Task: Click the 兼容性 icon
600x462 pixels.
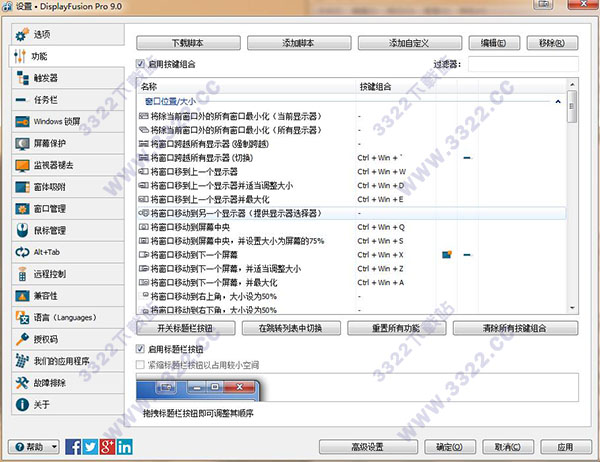Action: pyautogui.click(x=22, y=296)
